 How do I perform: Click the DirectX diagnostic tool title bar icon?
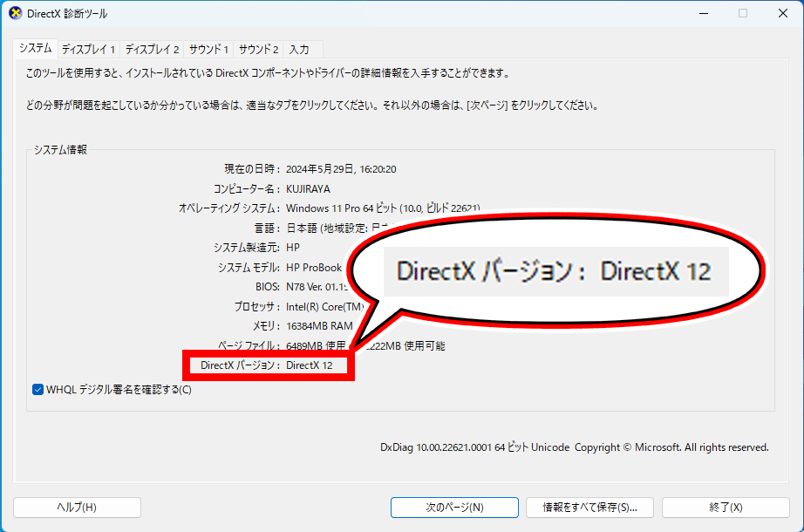15,13
